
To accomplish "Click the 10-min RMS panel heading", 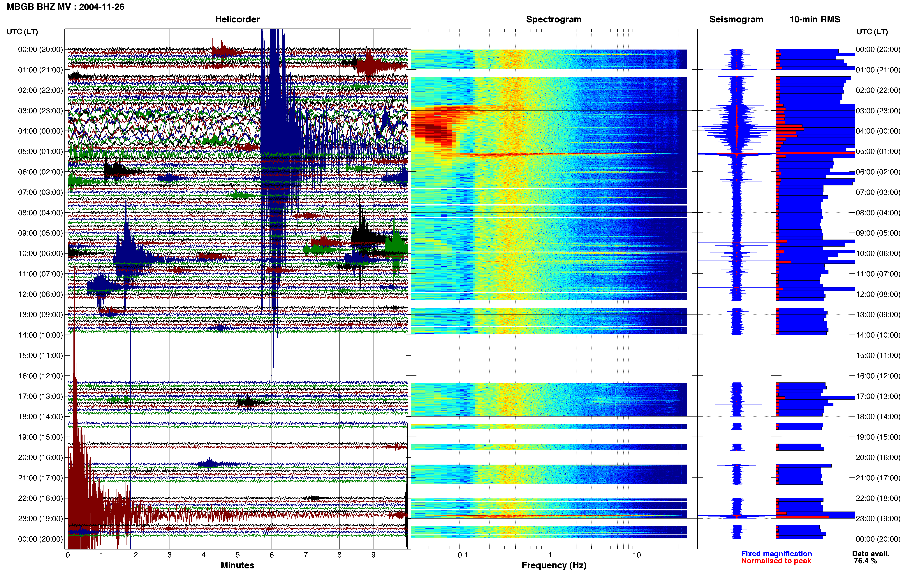I will coord(815,20).
